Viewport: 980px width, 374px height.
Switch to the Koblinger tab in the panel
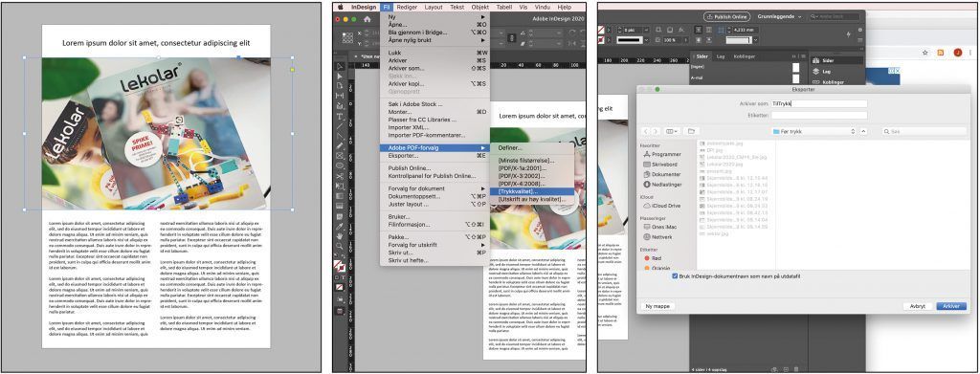745,56
